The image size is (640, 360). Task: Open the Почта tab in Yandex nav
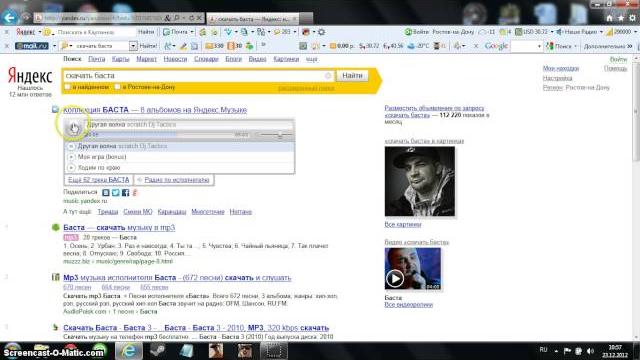click(x=97, y=59)
